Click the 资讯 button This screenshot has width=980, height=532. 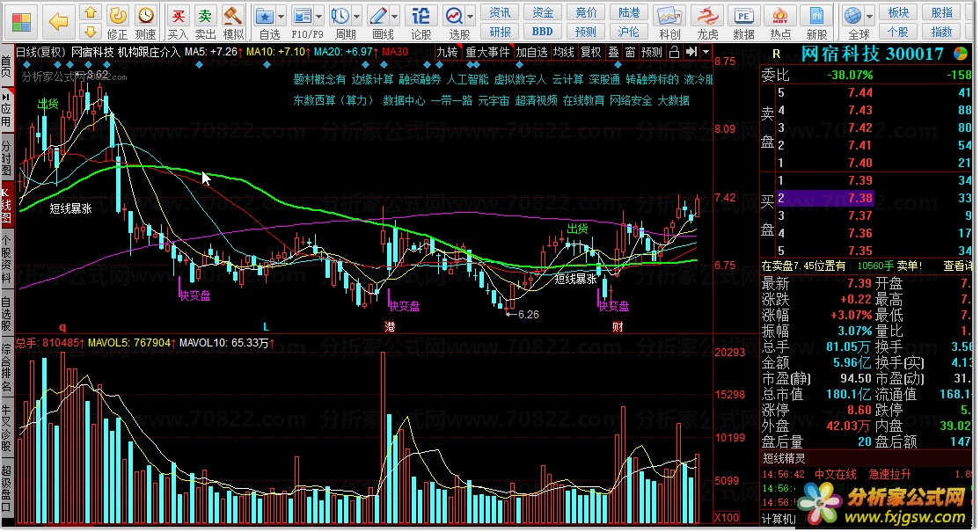tap(500, 12)
